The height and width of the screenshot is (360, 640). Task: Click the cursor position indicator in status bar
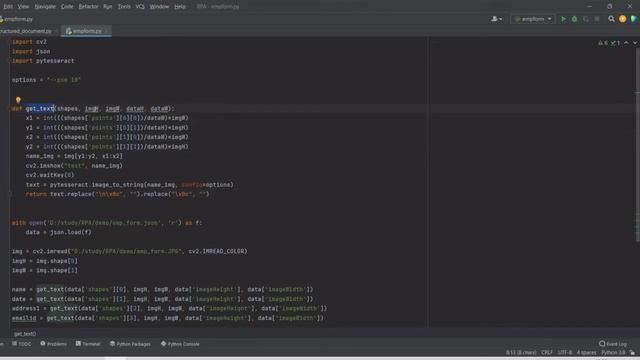coord(521,353)
